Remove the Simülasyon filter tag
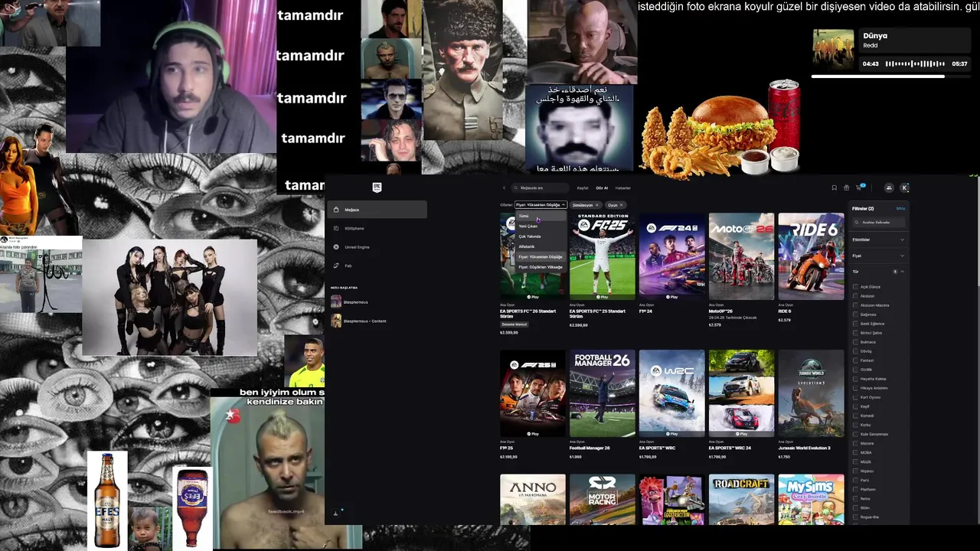This screenshot has width=980, height=551. [x=596, y=205]
